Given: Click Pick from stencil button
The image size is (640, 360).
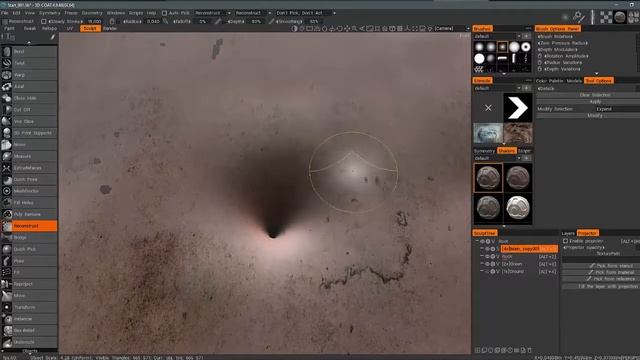Looking at the screenshot, I should (x=601, y=266).
